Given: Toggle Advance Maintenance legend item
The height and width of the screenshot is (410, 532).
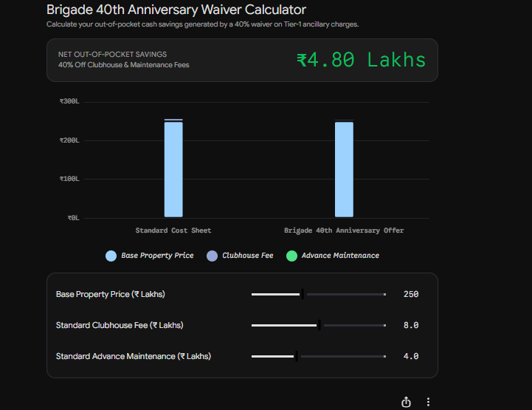Looking at the screenshot, I should click(x=333, y=256).
